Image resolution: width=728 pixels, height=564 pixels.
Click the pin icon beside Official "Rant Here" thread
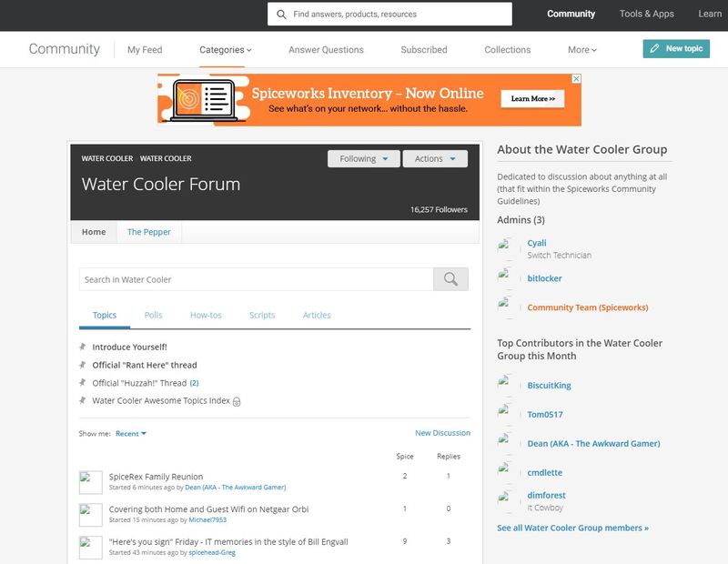coord(82,365)
